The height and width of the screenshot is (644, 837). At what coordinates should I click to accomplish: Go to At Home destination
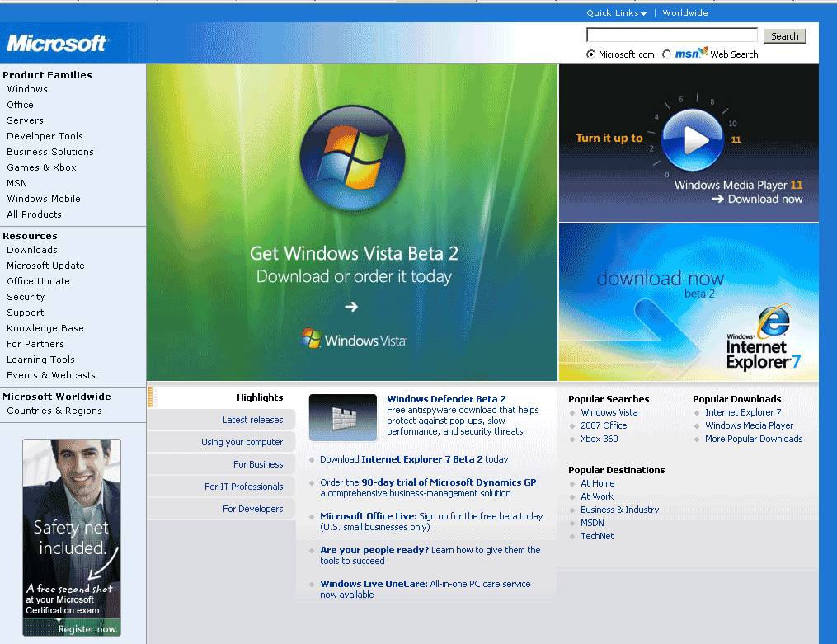tap(598, 483)
